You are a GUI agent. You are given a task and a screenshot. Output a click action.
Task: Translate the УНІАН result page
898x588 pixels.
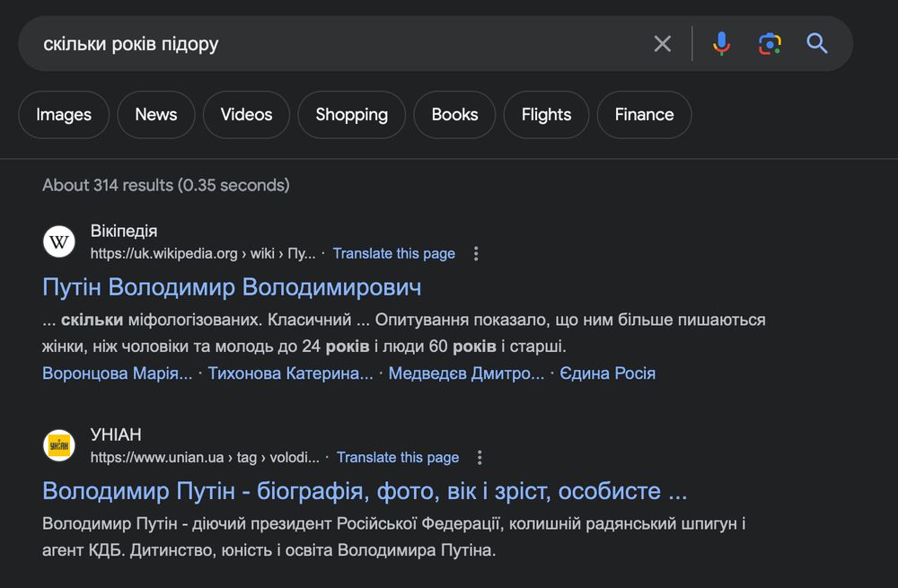(398, 458)
